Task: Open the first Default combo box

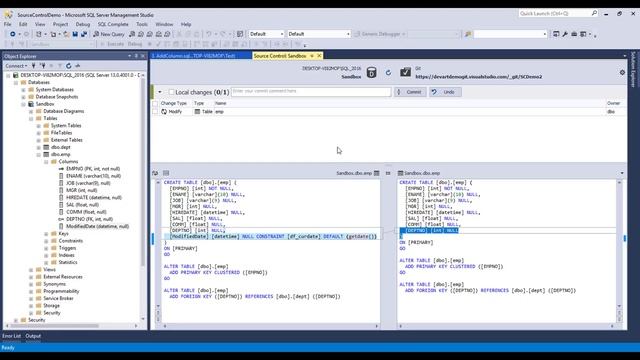Action: 266,34
